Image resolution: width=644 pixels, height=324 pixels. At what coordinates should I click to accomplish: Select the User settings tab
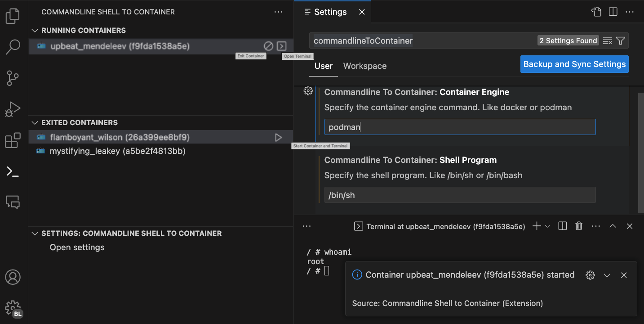(x=323, y=66)
